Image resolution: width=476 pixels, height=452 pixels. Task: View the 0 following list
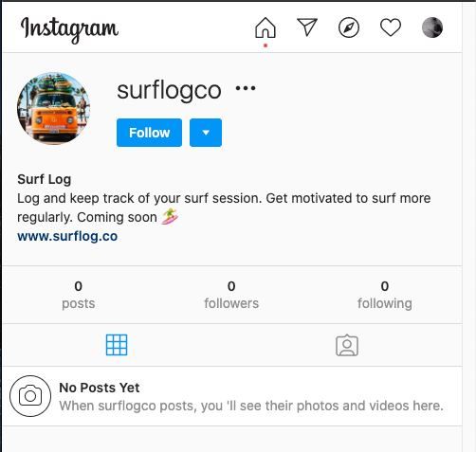click(385, 295)
